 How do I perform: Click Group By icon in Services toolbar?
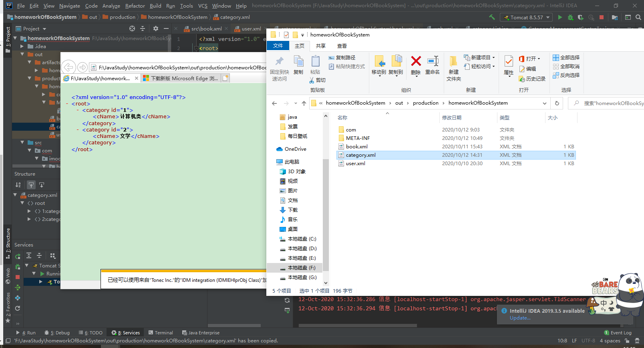coord(52,255)
